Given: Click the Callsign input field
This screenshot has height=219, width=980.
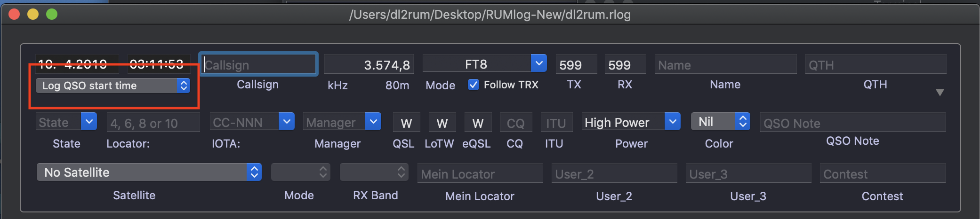Looking at the screenshot, I should click(259, 64).
